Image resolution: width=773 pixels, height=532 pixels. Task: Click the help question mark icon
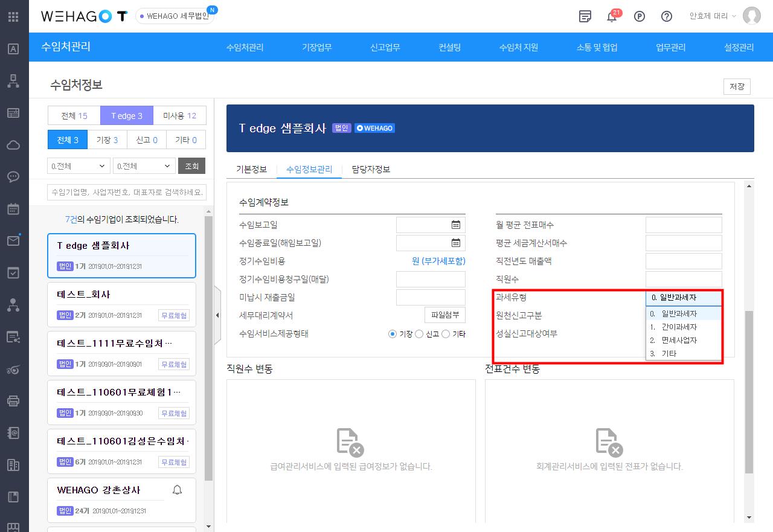(667, 17)
